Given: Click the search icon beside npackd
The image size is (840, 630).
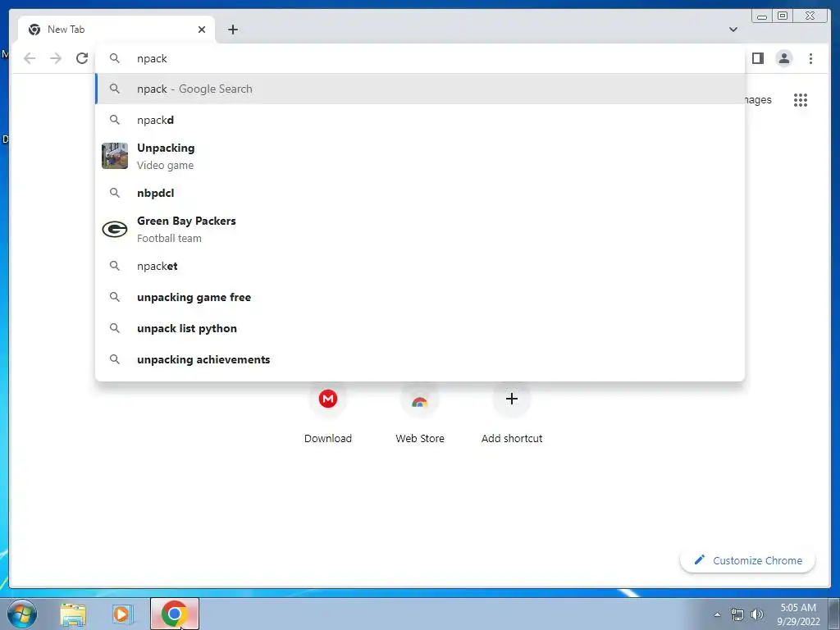Looking at the screenshot, I should coord(115,120).
